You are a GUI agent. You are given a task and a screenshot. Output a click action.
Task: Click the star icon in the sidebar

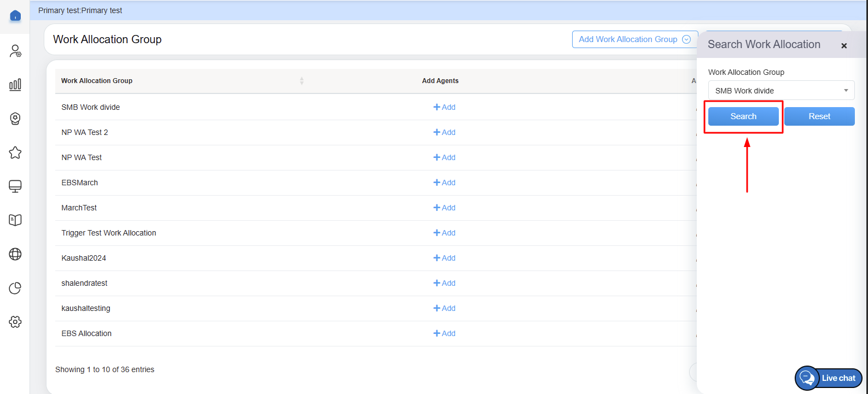pyautogui.click(x=15, y=152)
